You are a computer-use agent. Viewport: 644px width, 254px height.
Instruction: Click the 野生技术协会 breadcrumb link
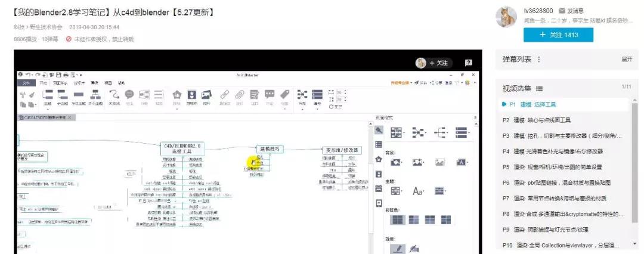[x=46, y=27]
